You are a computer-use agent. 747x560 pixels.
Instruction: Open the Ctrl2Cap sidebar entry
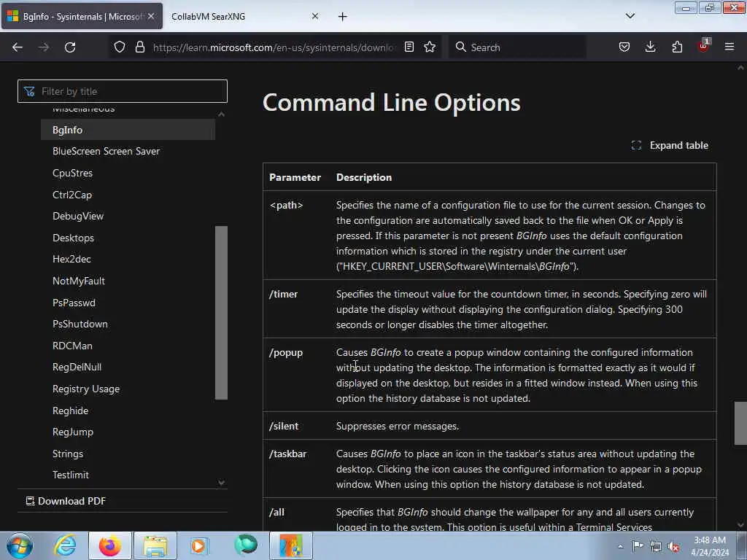click(x=72, y=195)
